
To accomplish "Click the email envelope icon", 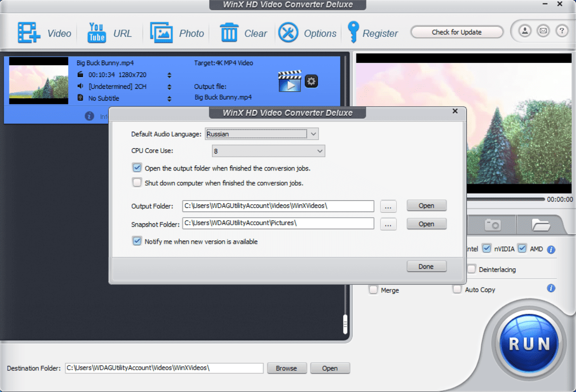I will click(x=543, y=31).
